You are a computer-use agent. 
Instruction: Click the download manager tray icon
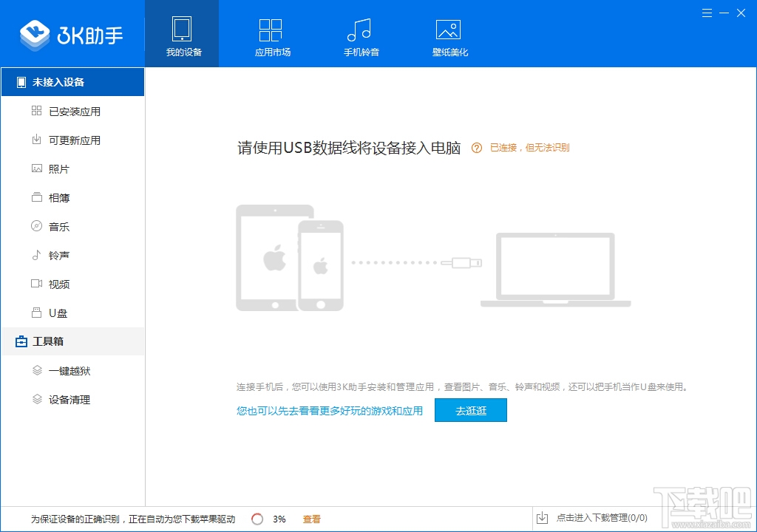542,518
